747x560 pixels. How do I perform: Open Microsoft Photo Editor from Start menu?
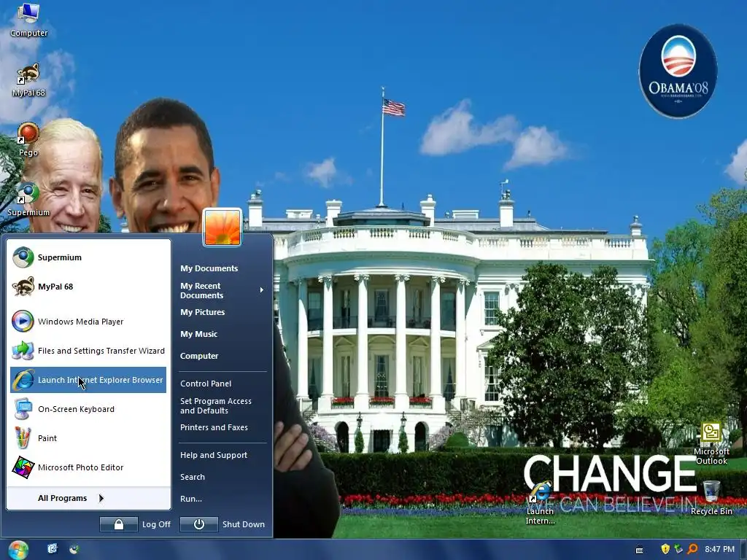88,467
